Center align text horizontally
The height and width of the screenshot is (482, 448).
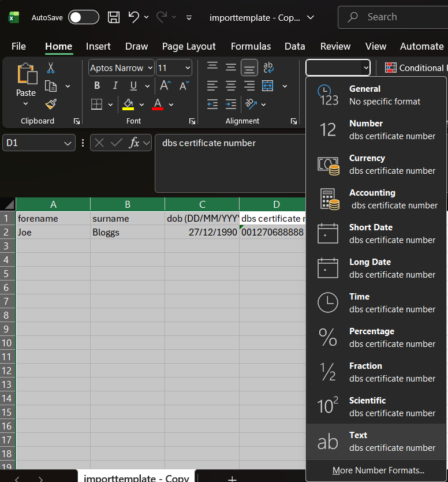tap(231, 86)
